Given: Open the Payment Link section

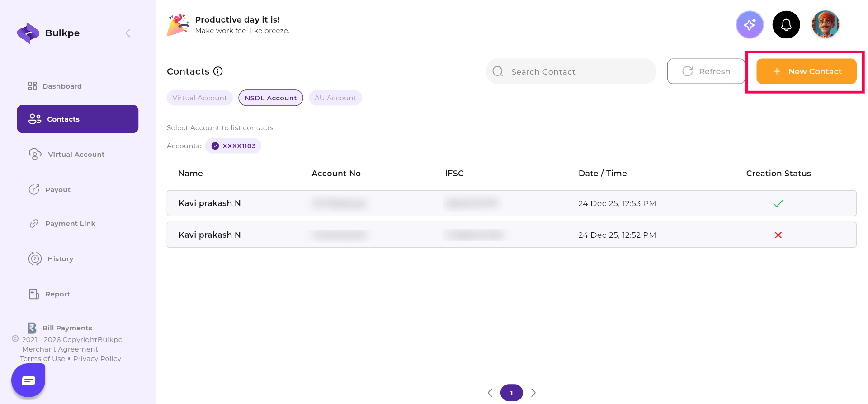Looking at the screenshot, I should tap(70, 224).
